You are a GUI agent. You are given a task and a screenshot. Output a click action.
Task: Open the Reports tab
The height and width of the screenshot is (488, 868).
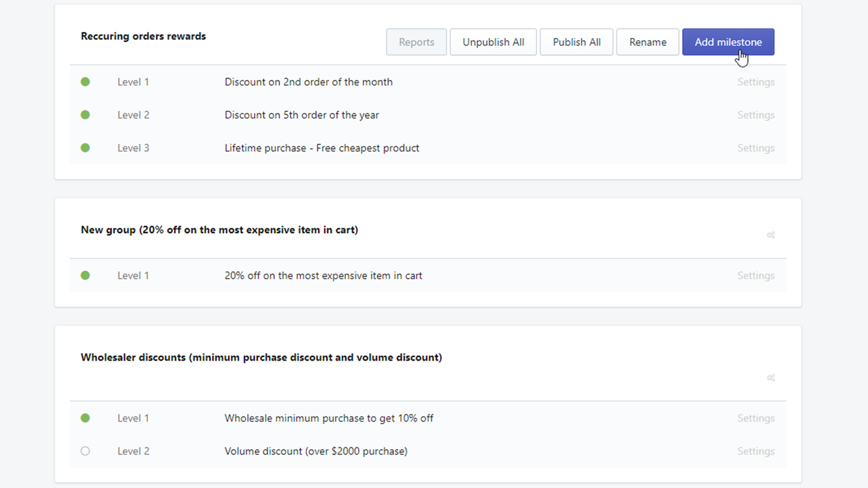pos(416,41)
